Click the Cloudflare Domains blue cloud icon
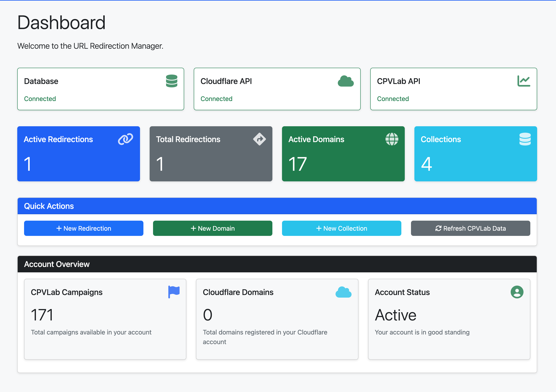Viewport: 556px width, 392px height. point(343,292)
